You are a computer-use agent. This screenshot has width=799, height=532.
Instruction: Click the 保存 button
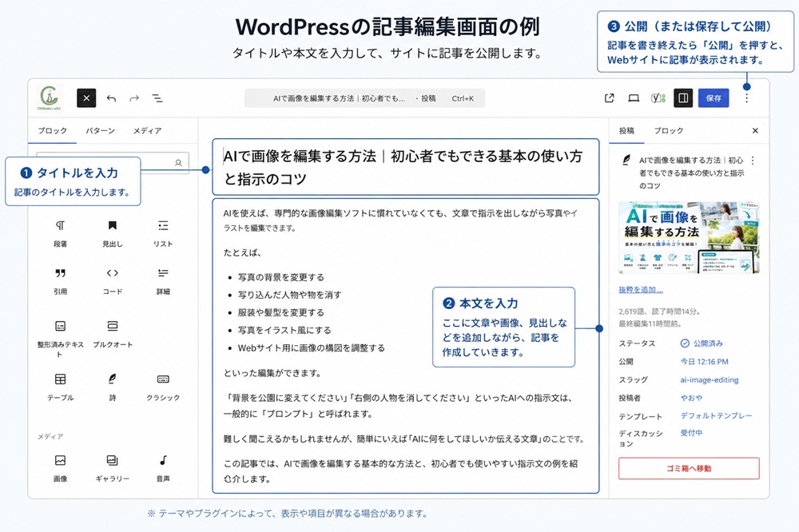714,97
